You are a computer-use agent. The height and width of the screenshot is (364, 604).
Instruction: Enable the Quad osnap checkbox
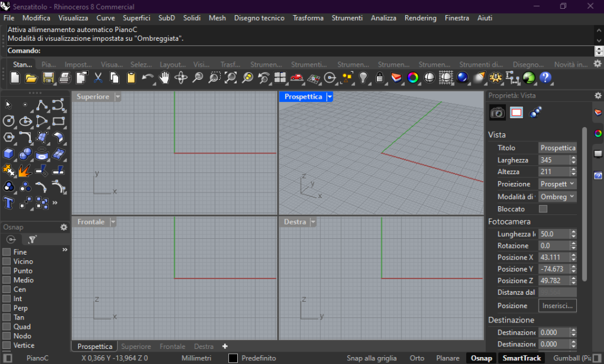pyautogui.click(x=6, y=327)
